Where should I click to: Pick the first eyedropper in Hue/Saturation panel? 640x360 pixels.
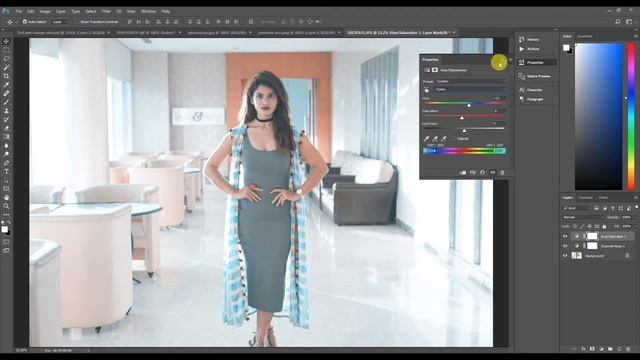point(427,139)
